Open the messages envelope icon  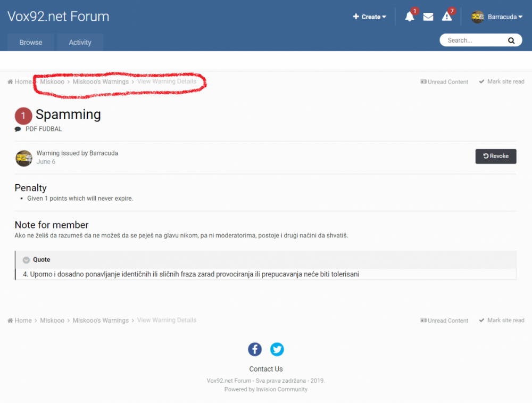428,17
